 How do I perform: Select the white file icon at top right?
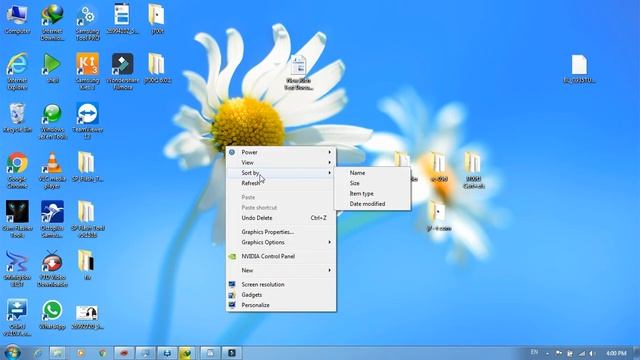click(x=579, y=69)
